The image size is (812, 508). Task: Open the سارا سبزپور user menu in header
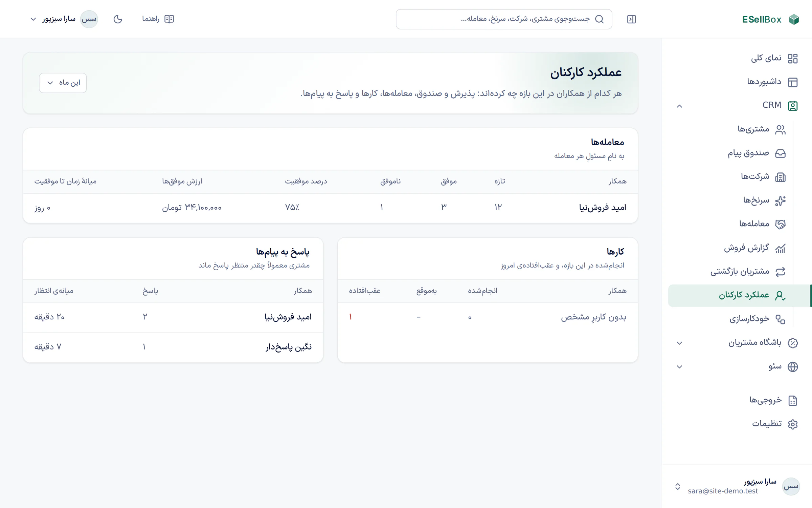coord(64,19)
